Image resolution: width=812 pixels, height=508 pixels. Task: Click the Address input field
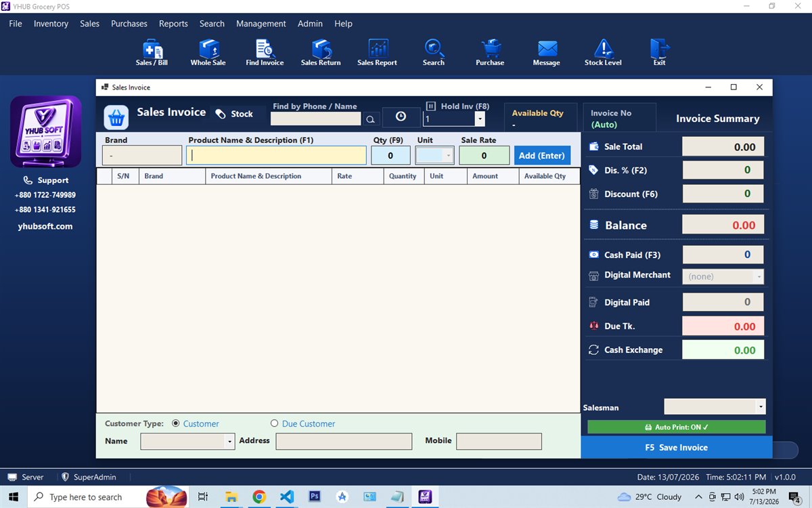point(344,442)
